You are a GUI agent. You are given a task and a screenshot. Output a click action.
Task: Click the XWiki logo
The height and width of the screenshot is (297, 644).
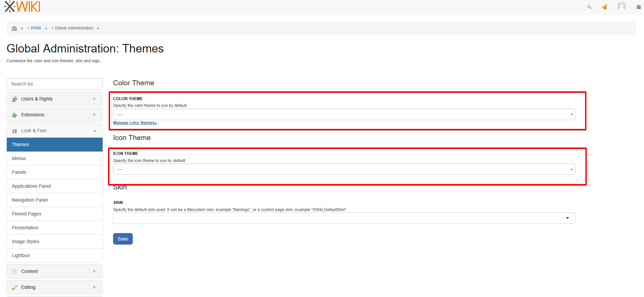22,6
